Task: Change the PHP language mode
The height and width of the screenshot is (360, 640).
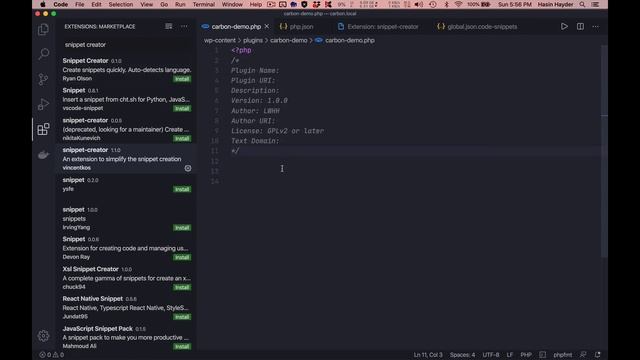Action: (526, 355)
